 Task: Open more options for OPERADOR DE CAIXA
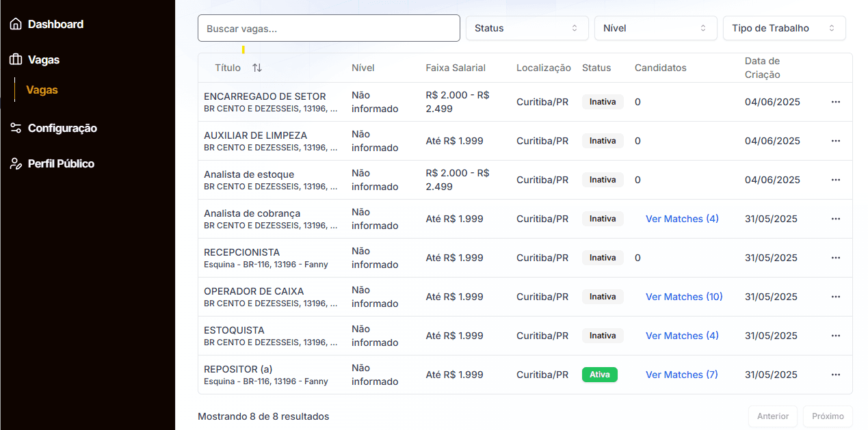835,297
